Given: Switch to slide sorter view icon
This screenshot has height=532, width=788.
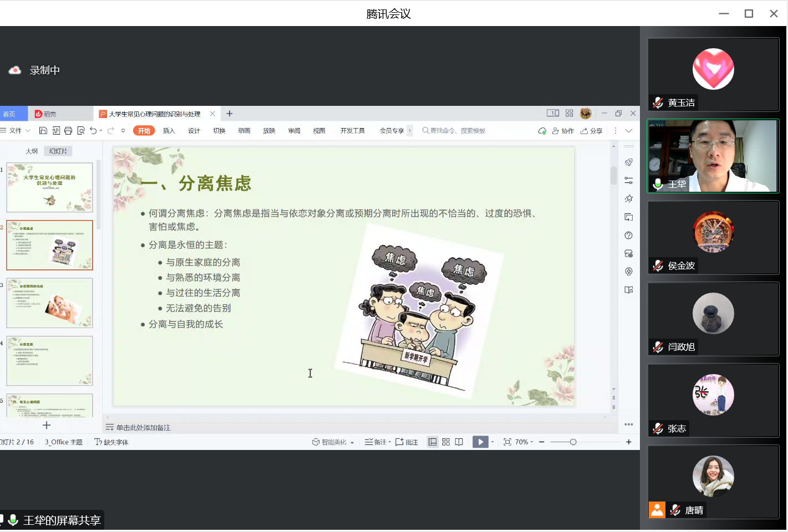Looking at the screenshot, I should (446, 442).
